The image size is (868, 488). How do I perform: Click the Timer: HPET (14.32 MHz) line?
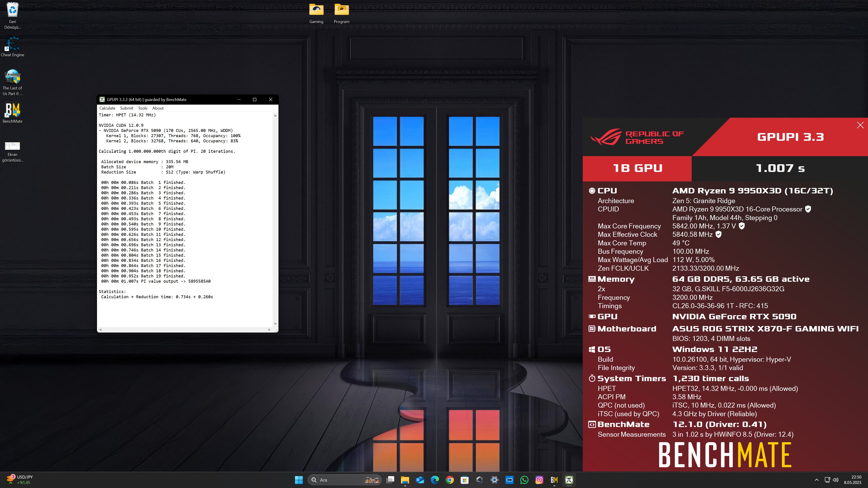coord(127,115)
